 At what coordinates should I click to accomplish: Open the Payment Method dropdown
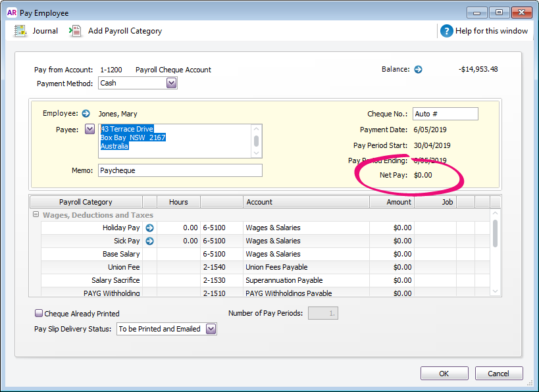tap(171, 84)
